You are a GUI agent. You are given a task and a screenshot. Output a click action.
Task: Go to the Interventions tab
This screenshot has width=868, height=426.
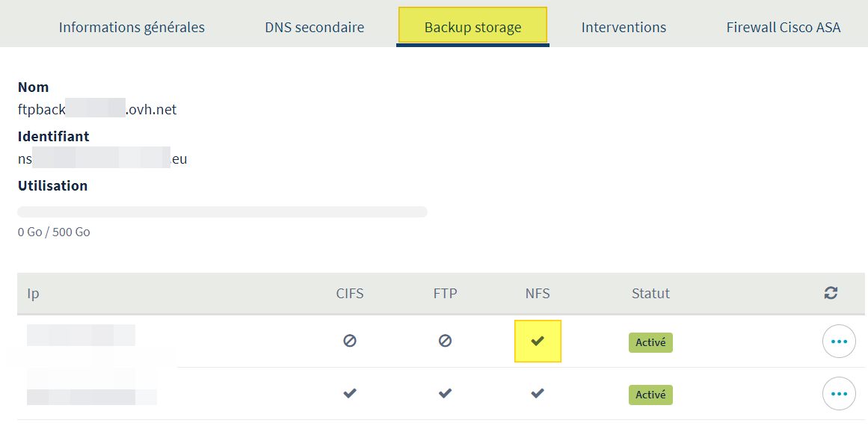[x=624, y=28]
